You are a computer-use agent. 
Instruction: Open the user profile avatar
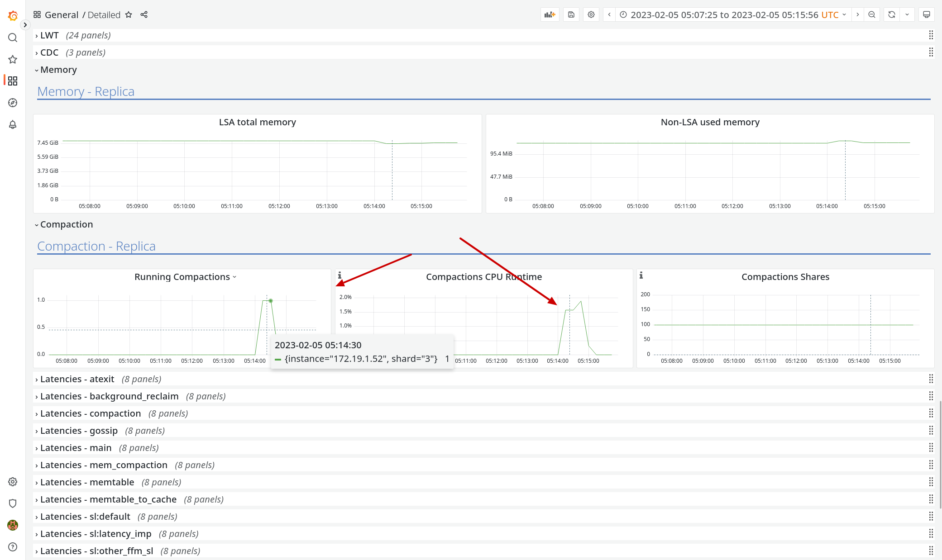[13, 525]
